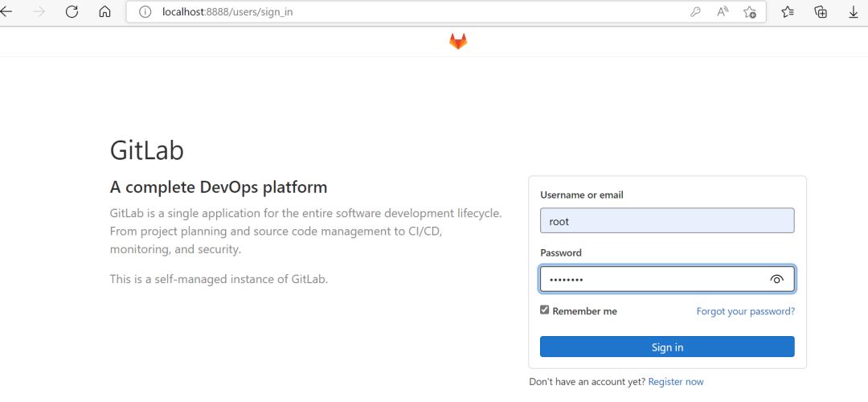Open the Favorites list toolbar icon
Viewport: 868px width, 402px height.
(788, 12)
